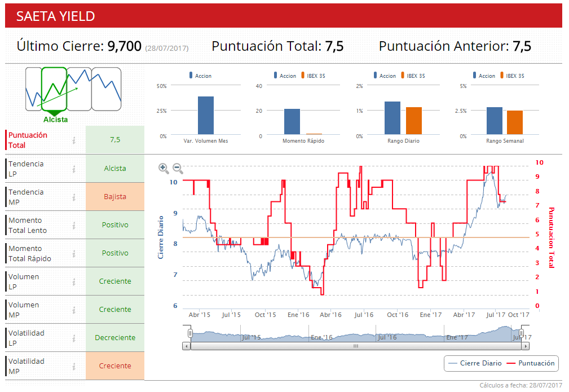
Task: Click the Volatilidad LP row label
Action: pyautogui.click(x=27, y=338)
